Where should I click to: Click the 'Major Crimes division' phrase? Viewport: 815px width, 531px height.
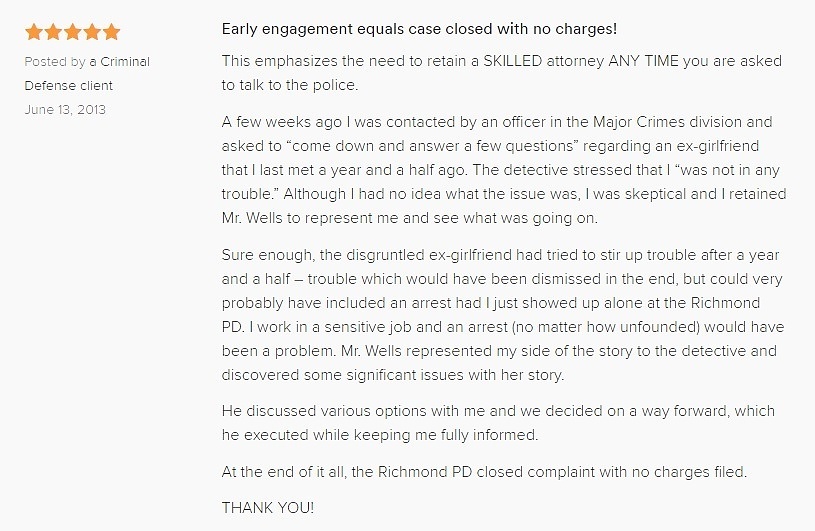point(667,122)
